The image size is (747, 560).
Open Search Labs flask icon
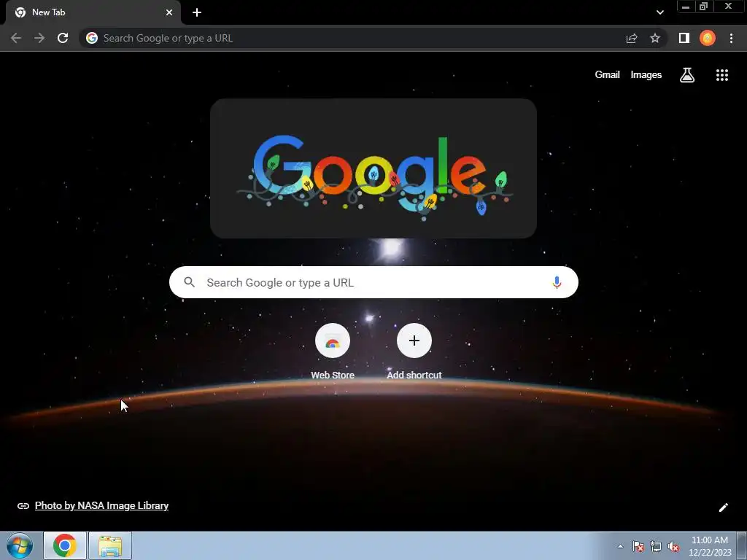point(687,75)
